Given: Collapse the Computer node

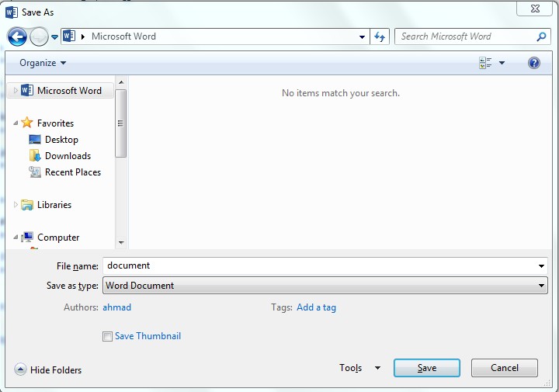Looking at the screenshot, I should point(16,237).
